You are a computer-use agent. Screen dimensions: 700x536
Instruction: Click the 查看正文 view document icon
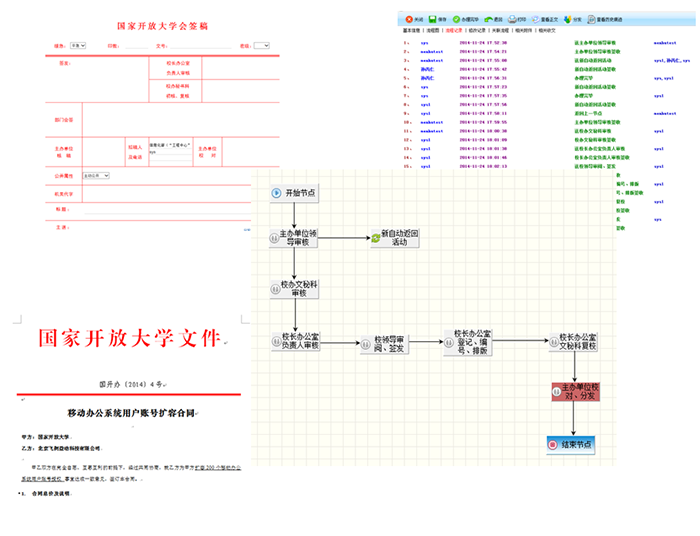tap(538, 19)
